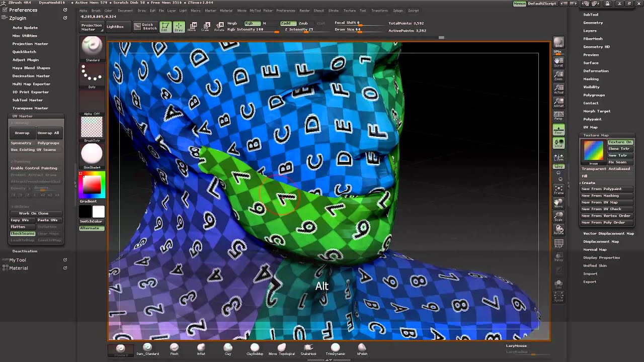Select the TrimDynamic brush at bottom
Screen dimensions: 644x362
click(336, 349)
